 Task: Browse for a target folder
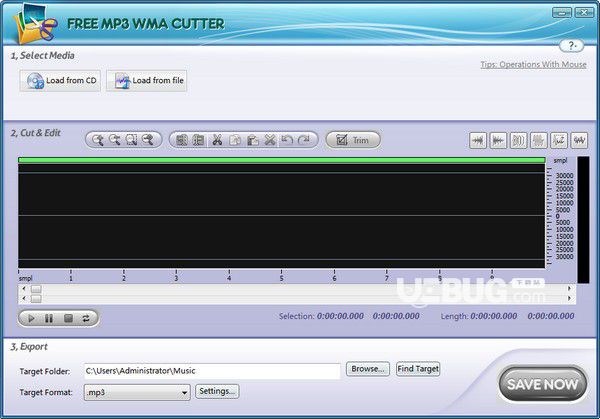pyautogui.click(x=368, y=369)
